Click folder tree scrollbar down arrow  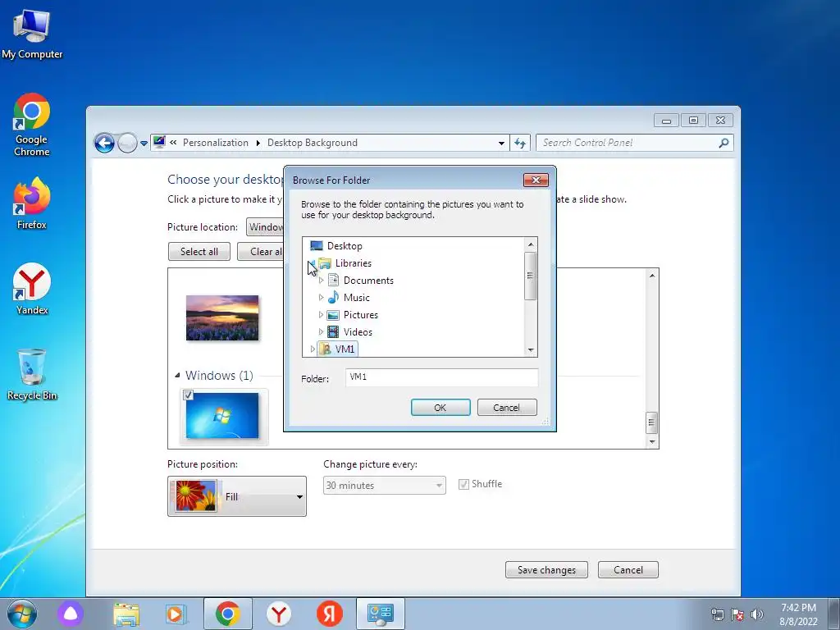point(531,349)
